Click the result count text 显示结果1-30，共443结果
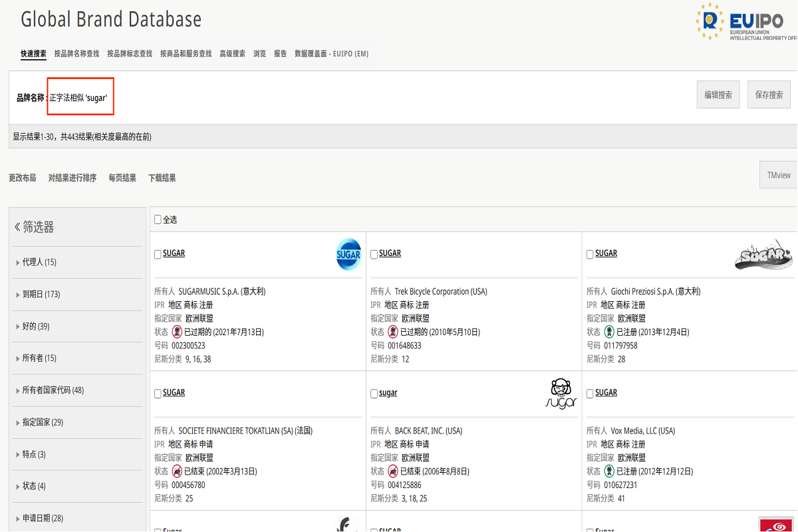The height and width of the screenshot is (532, 798). 82,136
